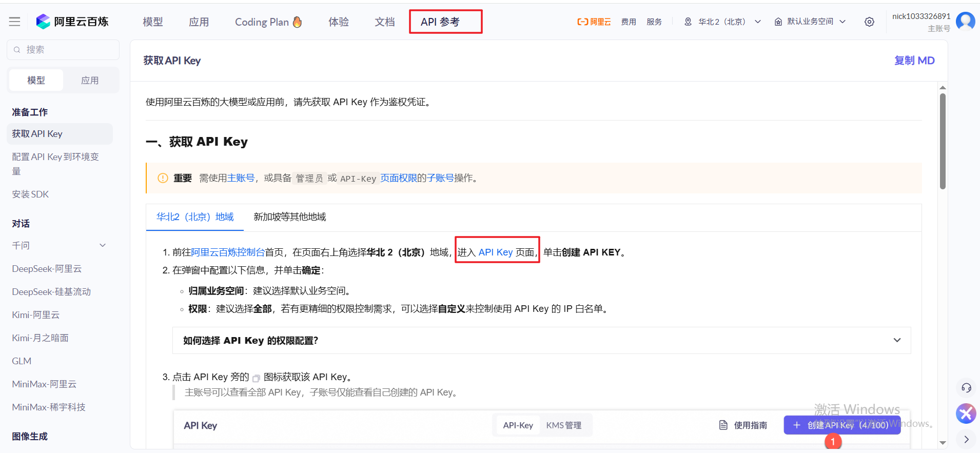Viewport: 980px width, 453px height.
Task: Click the right arrow collapse icon
Action: 966,439
